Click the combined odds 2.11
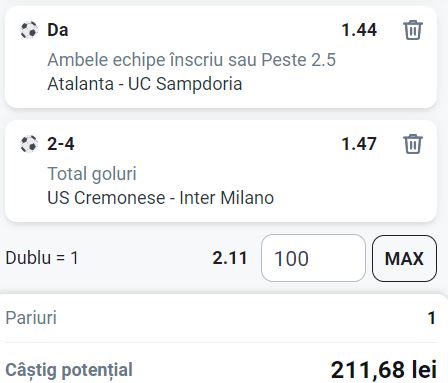Viewport: 448px width, 383px height. pos(230,258)
